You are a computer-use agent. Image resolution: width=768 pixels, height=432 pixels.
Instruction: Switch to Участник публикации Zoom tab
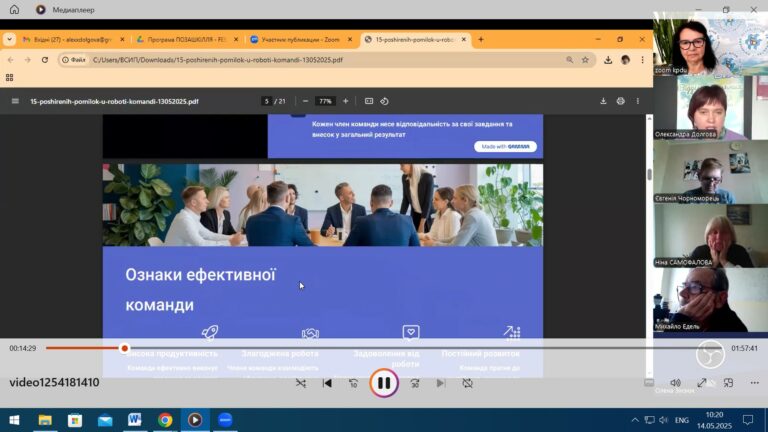click(299, 40)
